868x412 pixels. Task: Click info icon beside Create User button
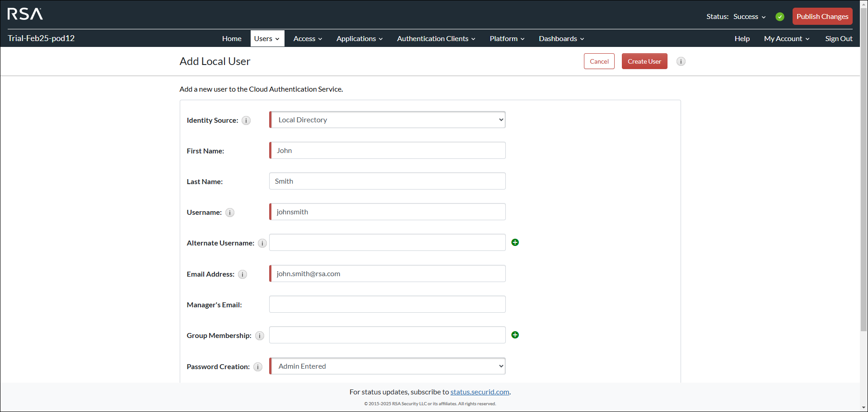[x=681, y=61]
